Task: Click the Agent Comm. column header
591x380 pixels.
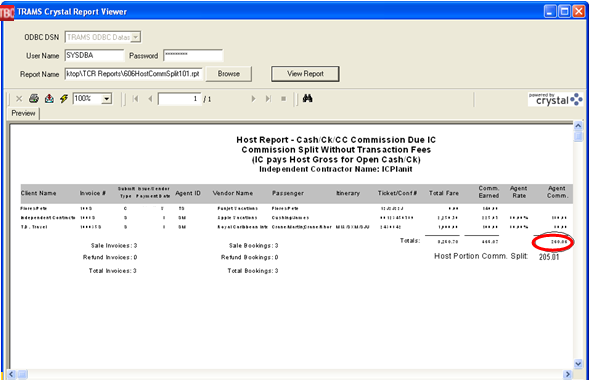Action: click(557, 192)
